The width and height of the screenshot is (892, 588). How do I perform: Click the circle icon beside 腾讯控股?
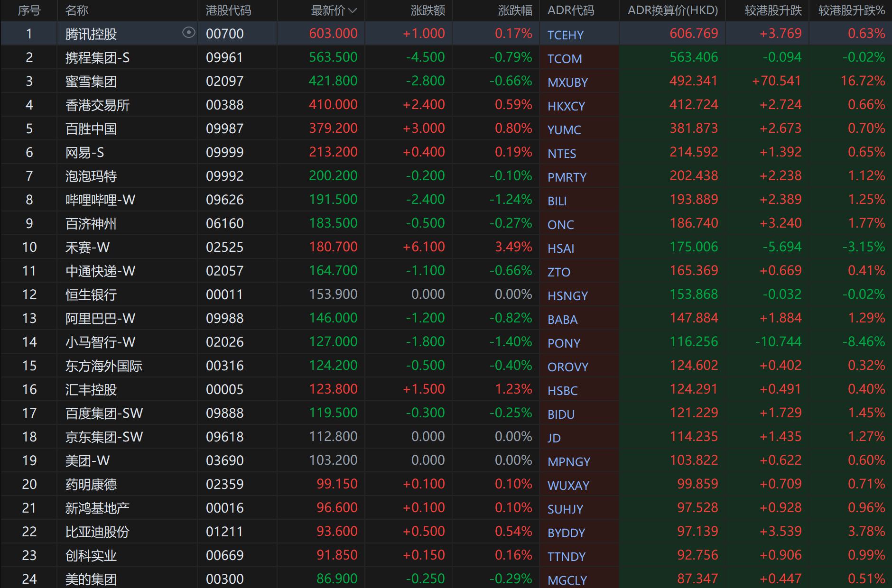tap(188, 33)
